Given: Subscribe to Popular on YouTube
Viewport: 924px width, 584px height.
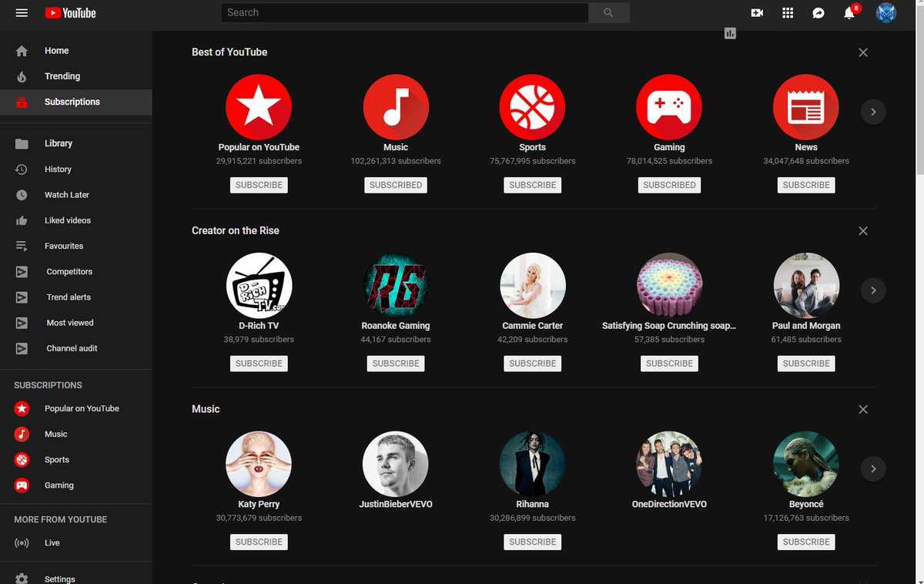Looking at the screenshot, I should (x=259, y=185).
